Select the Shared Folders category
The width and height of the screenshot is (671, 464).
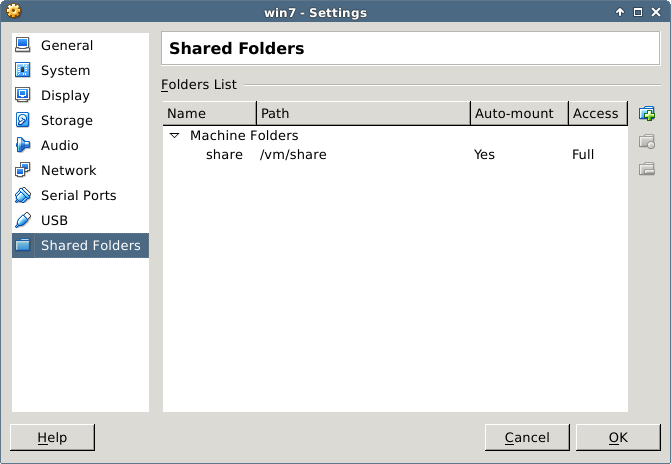click(90, 246)
